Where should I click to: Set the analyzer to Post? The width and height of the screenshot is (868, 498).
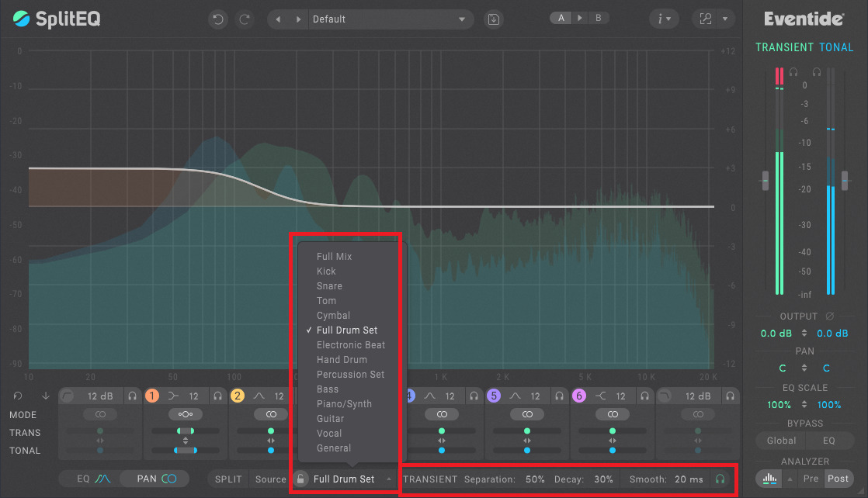click(x=838, y=479)
